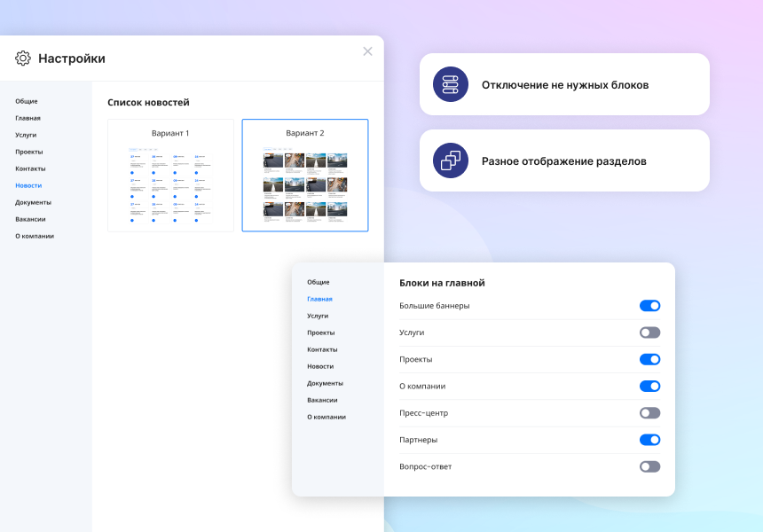763x532 pixels.
Task: Close the Настройки settings panel
Action: pos(367,51)
